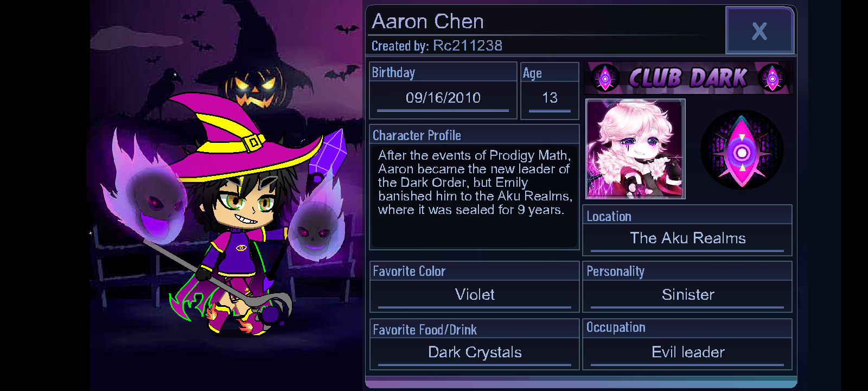Edit the Birthday field showing 09/16/2010
Viewport: 868px width, 391px height.
(x=443, y=98)
